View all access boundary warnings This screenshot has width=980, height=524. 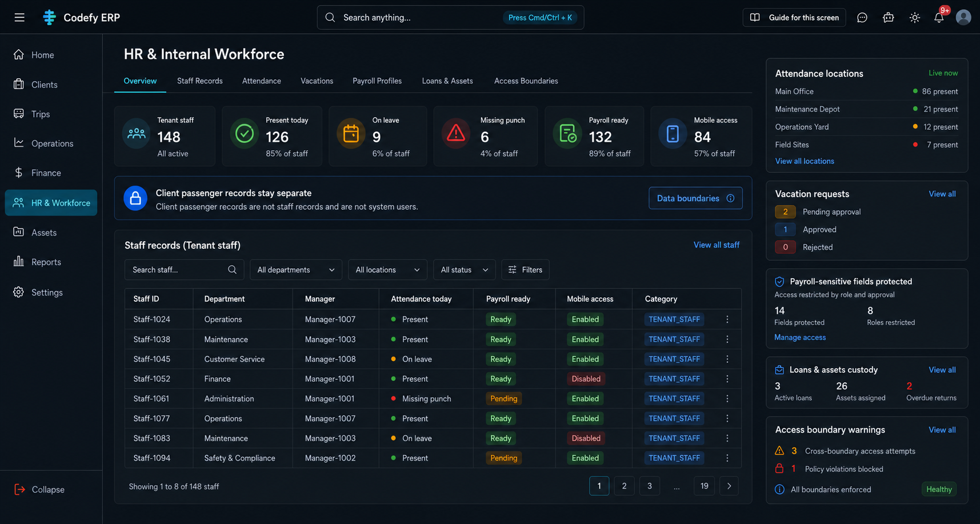[x=942, y=430]
